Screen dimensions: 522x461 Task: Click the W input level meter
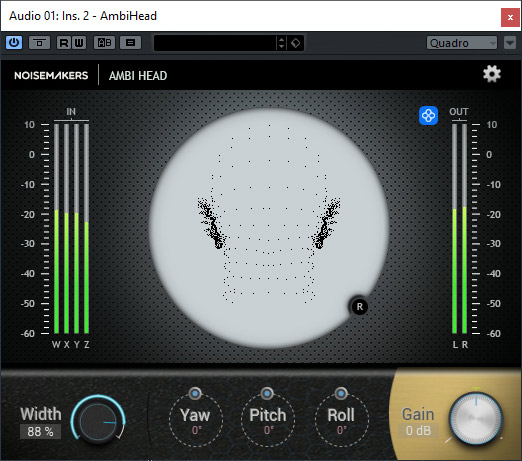pyautogui.click(x=56, y=229)
